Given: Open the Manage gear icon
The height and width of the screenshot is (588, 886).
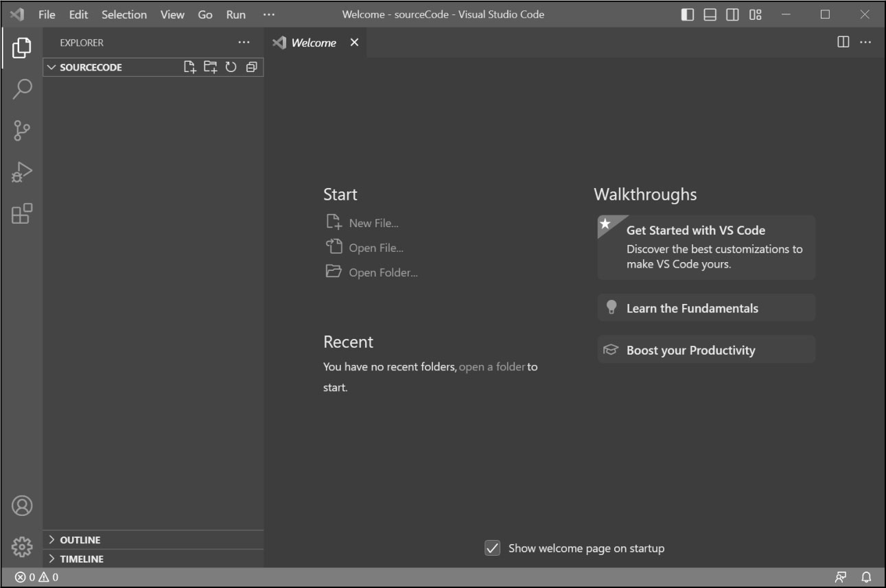Looking at the screenshot, I should coord(22,547).
